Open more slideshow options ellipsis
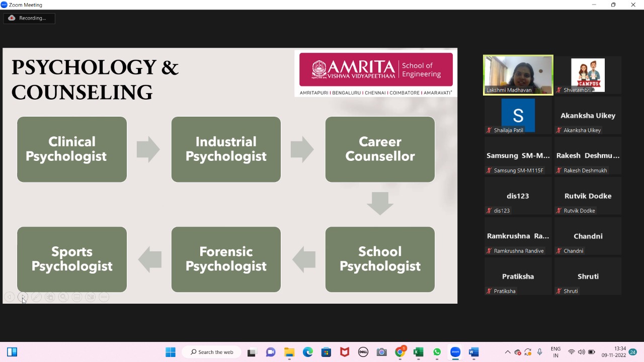 click(104, 297)
